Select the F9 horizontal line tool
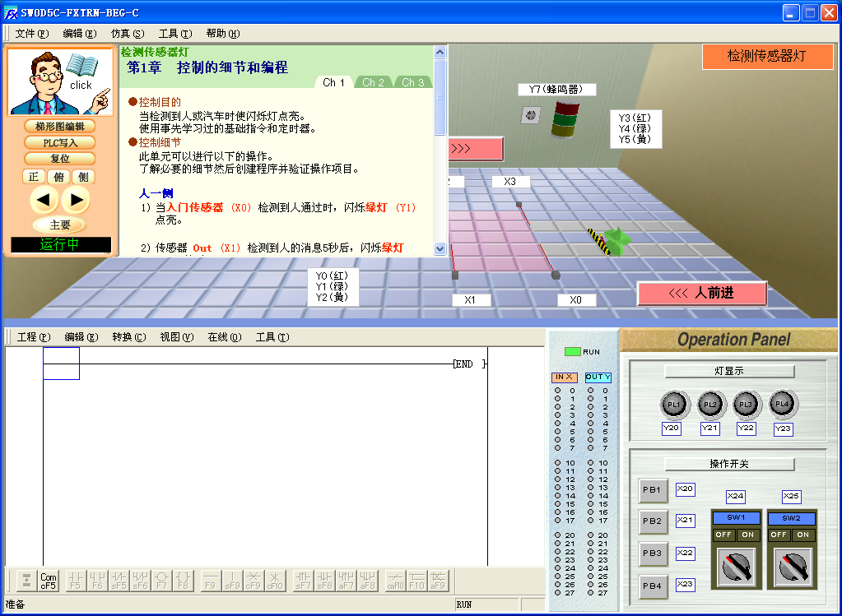842x616 pixels. 211,581
